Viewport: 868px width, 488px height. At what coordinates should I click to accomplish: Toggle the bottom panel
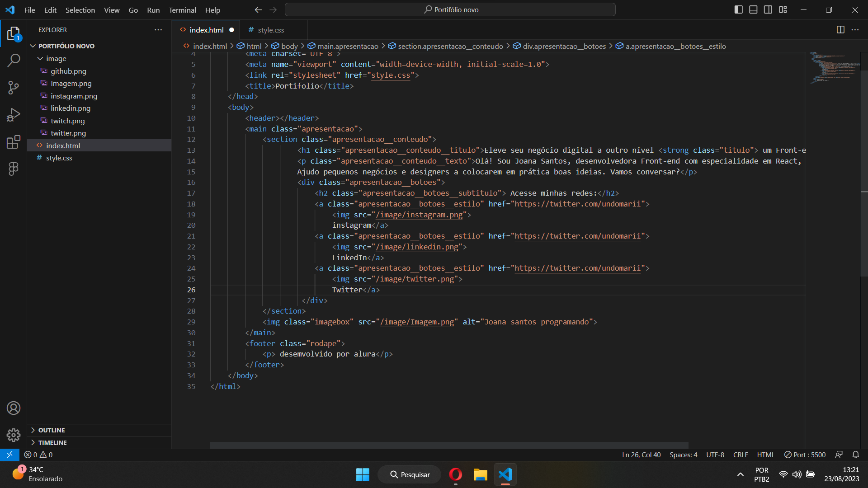[753, 9]
